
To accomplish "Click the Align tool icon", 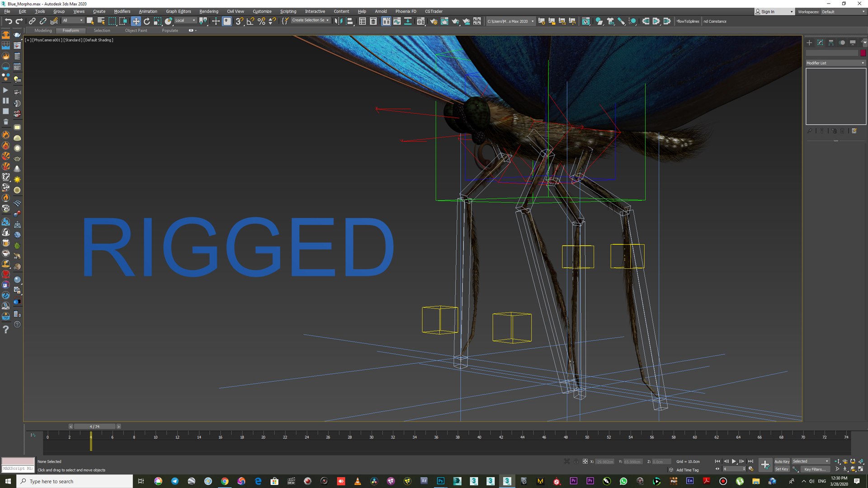I will [349, 21].
